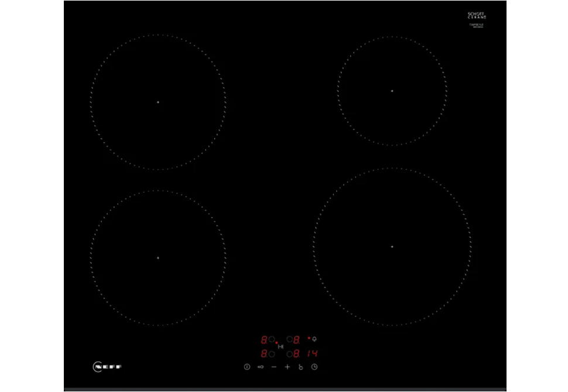
Task: Click center of the front-left cooking zone
Action: (158, 257)
